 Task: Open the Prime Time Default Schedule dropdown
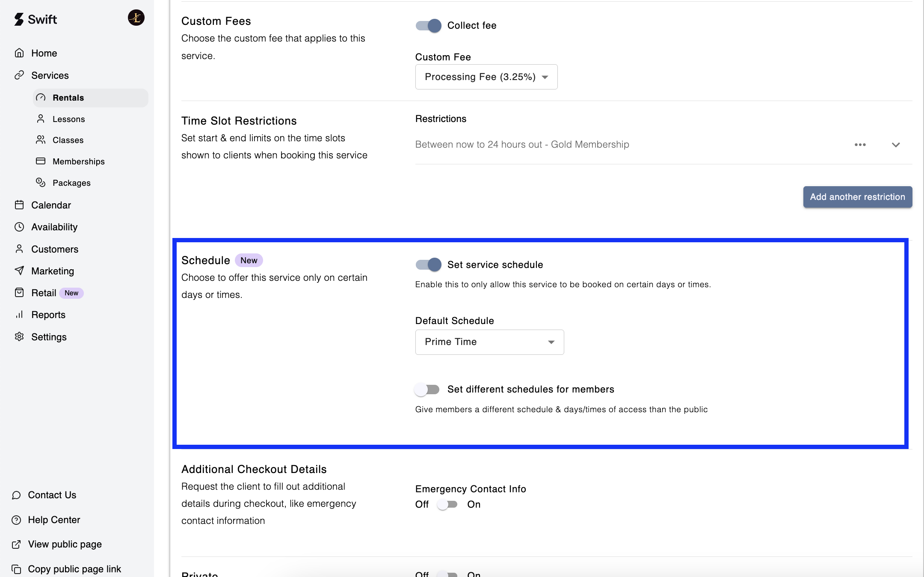tap(489, 342)
